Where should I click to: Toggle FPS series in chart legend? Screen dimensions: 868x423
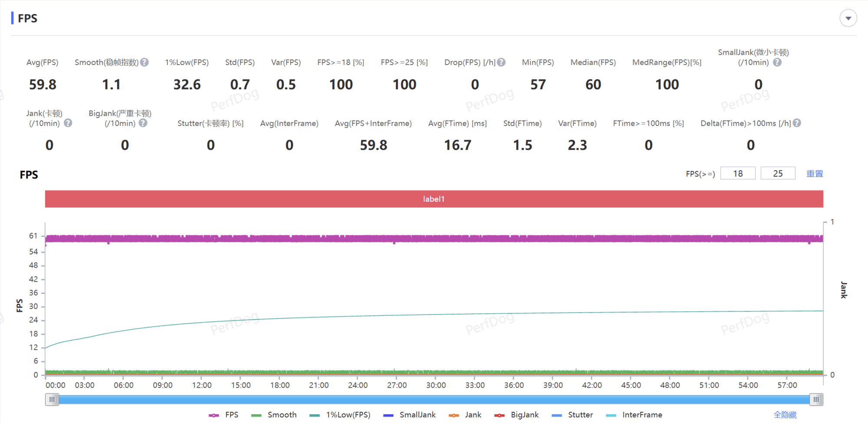click(224, 415)
